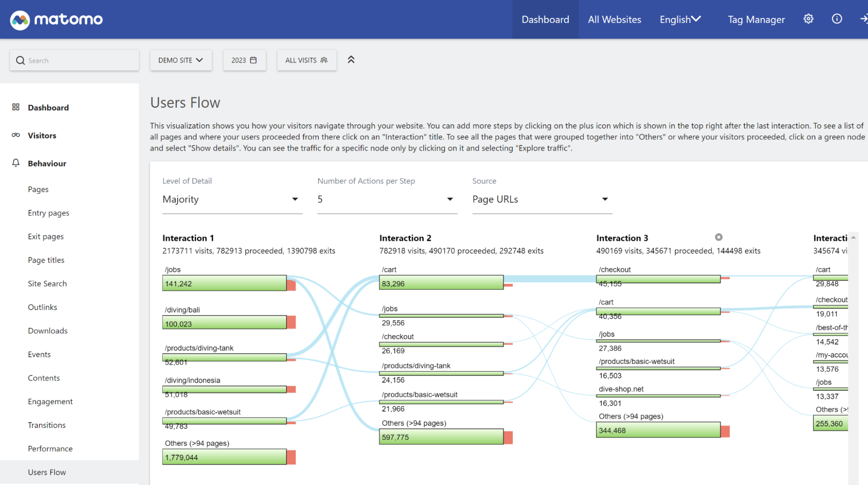Select Transitions in the sidebar
The width and height of the screenshot is (868, 485).
pos(46,425)
